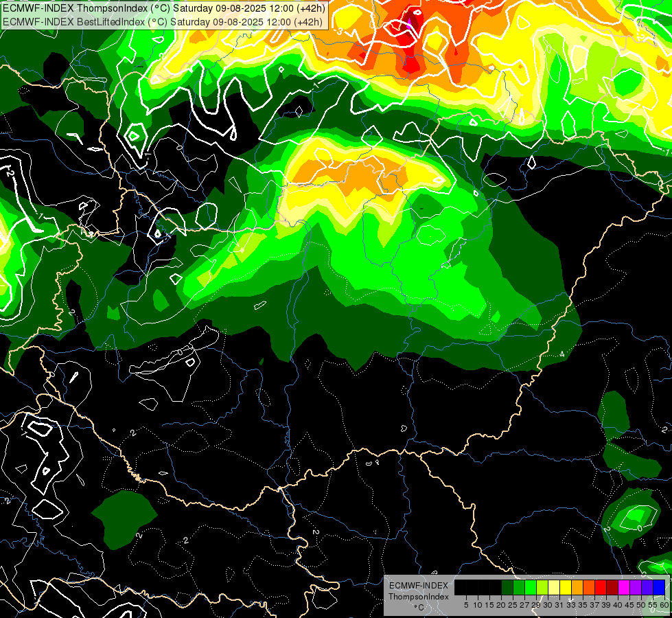The image size is (672, 618).
Task: Click the legend label "ECMWF-INDEX"
Action: [x=419, y=586]
